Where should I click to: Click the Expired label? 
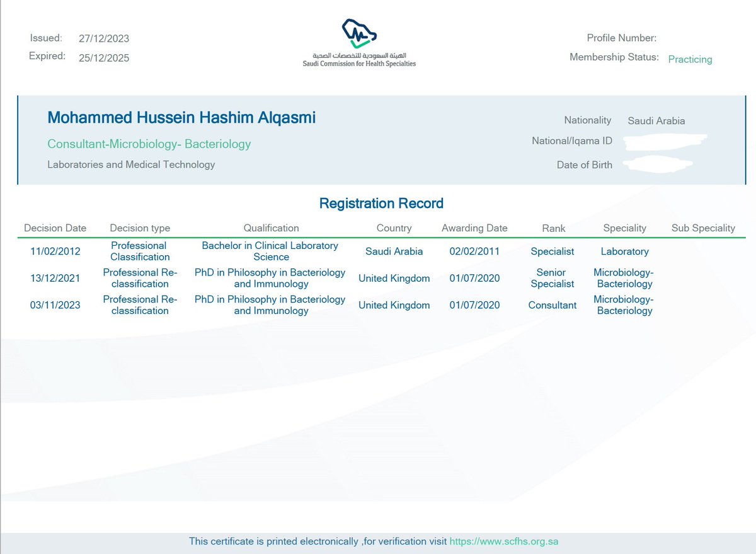[x=47, y=55]
